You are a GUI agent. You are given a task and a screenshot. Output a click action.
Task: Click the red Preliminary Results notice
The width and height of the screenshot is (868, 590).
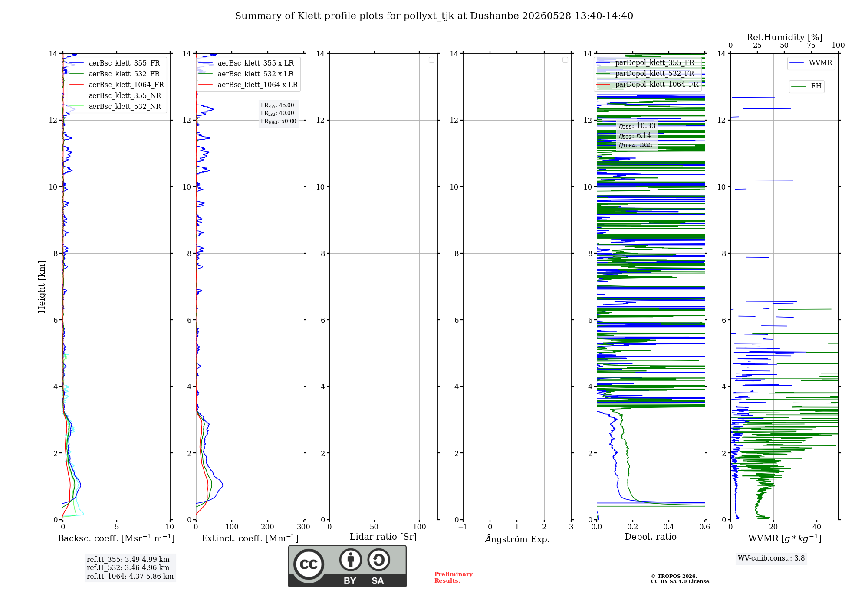(x=454, y=577)
